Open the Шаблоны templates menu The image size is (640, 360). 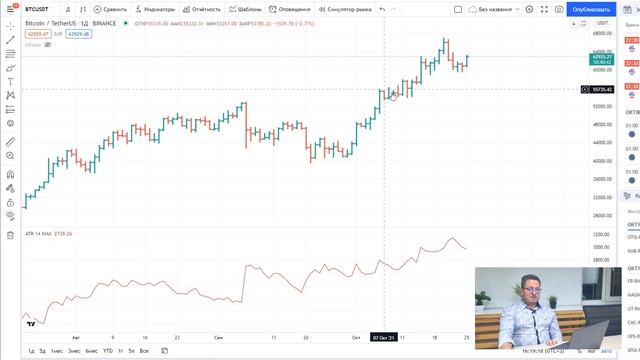[245, 9]
